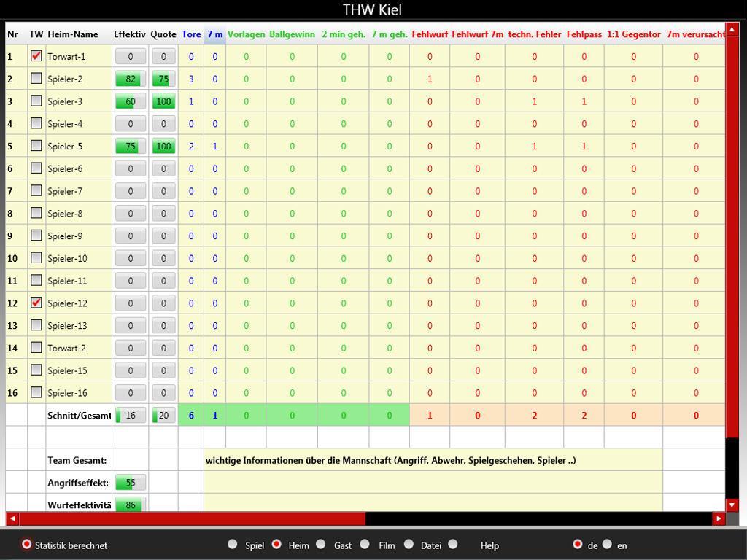Click the '2 min geh.' column header
This screenshot has width=747, height=560.
(x=344, y=34)
